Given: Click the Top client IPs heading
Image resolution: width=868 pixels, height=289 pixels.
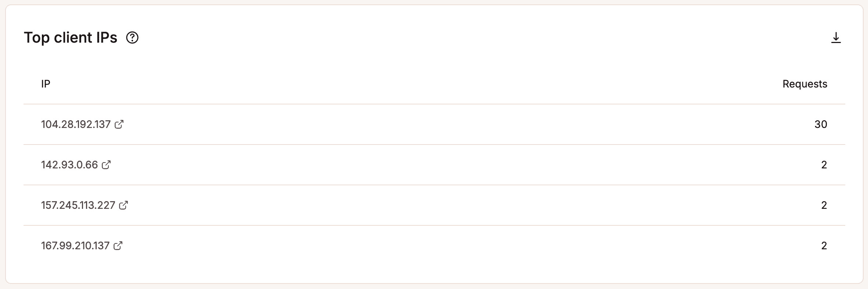Looking at the screenshot, I should pyautogui.click(x=71, y=38).
